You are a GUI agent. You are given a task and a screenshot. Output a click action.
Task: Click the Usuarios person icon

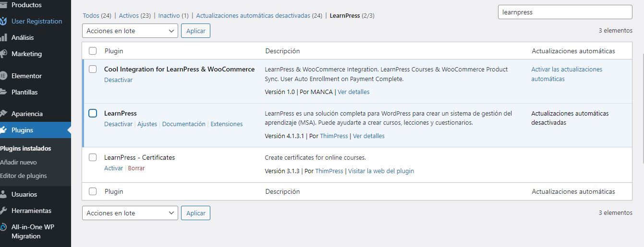[x=3, y=194]
